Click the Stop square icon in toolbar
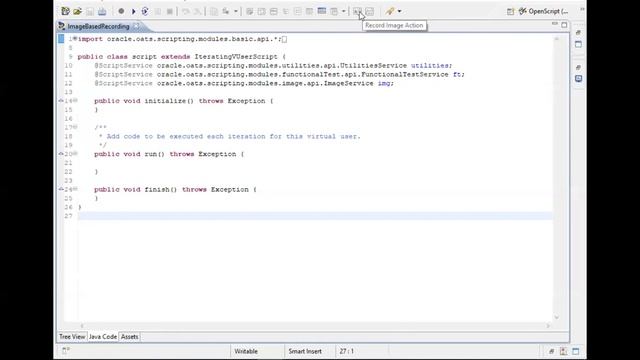Image resolution: width=640 pixels, height=360 pixels. (x=169, y=11)
